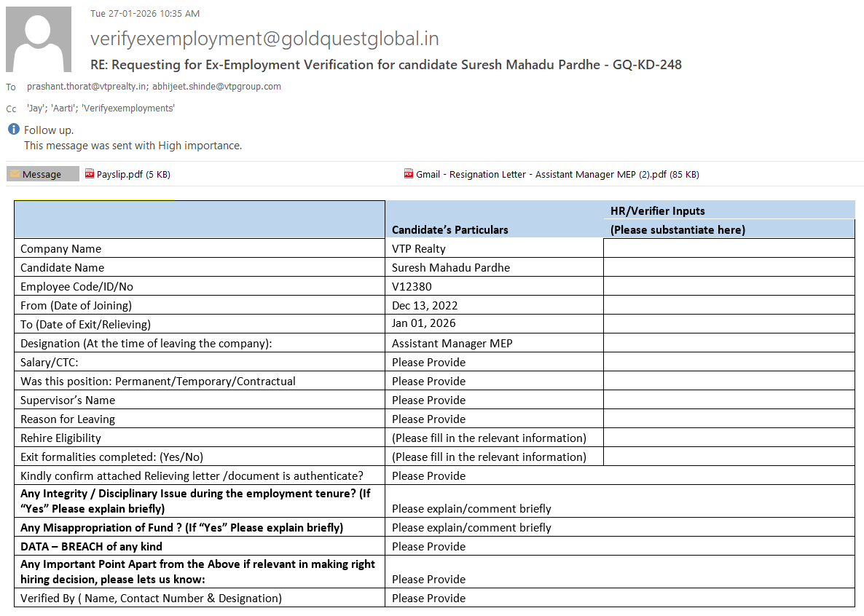Click the envelope icon on Message tab
The width and height of the screenshot is (864, 616).
point(14,174)
